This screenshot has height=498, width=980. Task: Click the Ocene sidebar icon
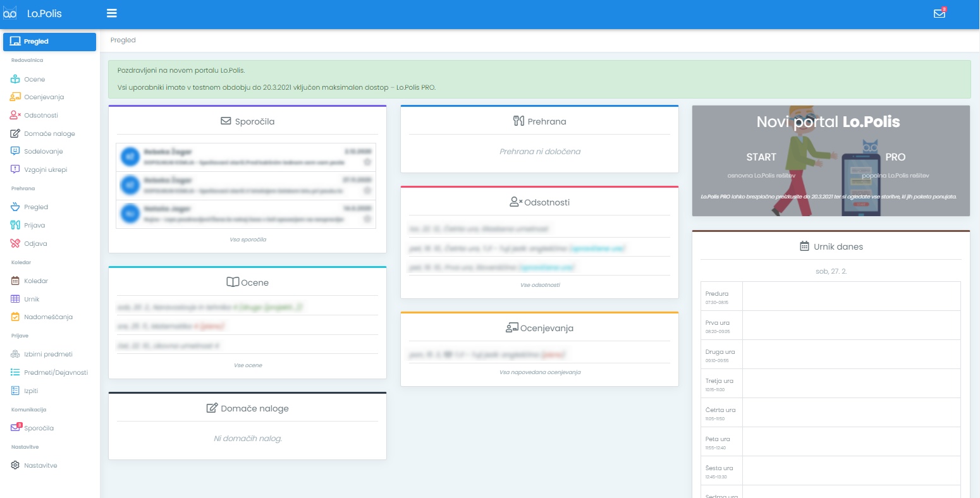point(15,80)
